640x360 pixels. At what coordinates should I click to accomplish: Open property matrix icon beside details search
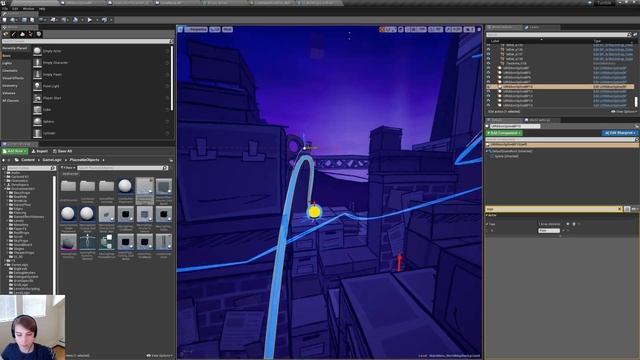coord(627,209)
